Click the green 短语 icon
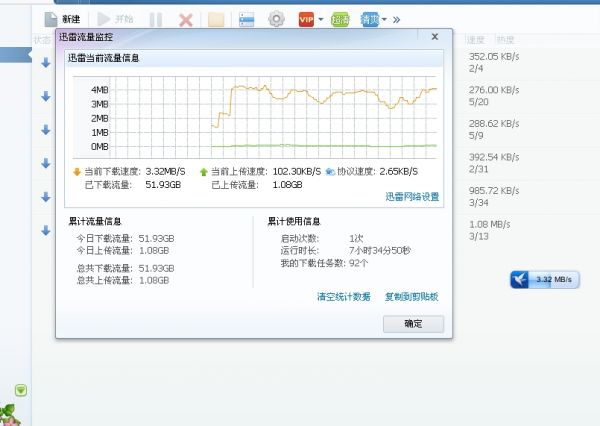 click(340, 19)
